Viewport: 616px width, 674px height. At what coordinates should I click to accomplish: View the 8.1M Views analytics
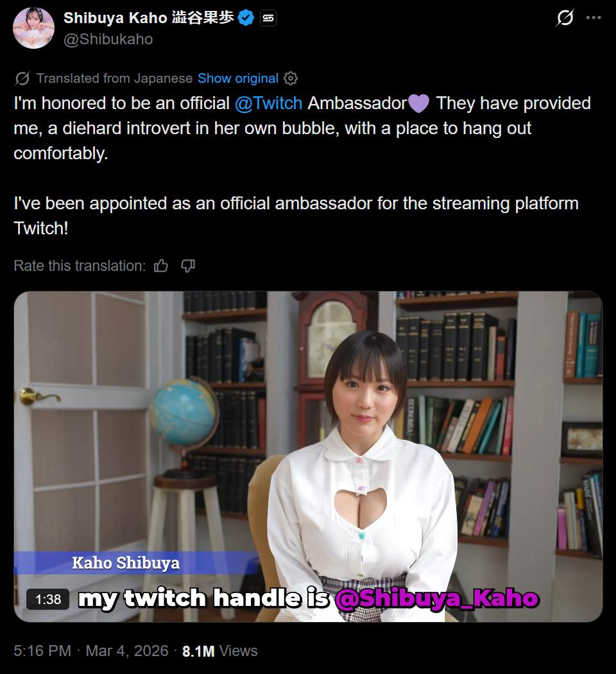tap(220, 651)
